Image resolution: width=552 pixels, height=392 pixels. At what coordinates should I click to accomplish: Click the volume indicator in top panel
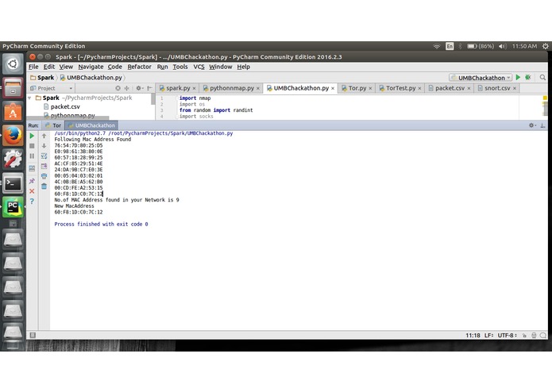(503, 46)
